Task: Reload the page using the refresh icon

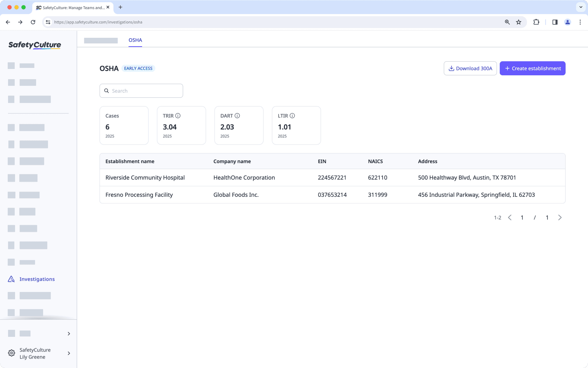Action: (33, 22)
